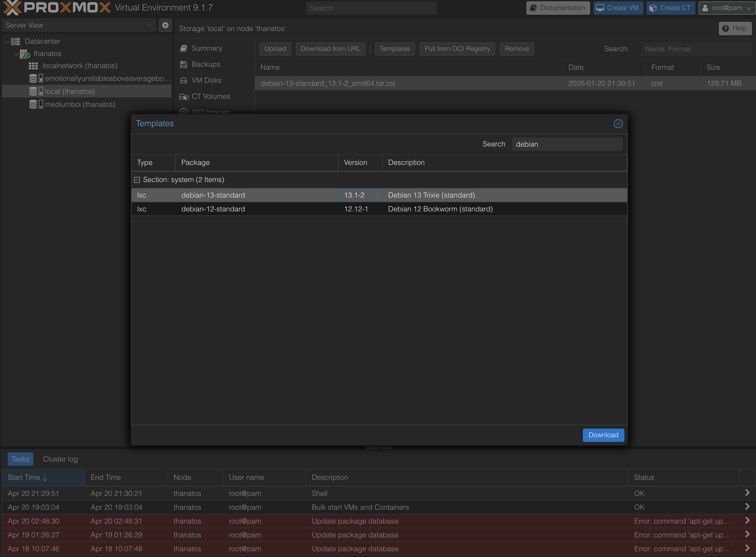Click the emotionallyunstable storage icon
756x557 pixels.
coord(36,78)
